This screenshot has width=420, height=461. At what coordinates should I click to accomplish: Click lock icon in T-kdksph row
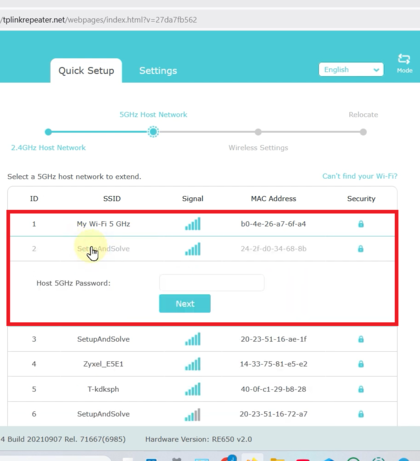[361, 389]
